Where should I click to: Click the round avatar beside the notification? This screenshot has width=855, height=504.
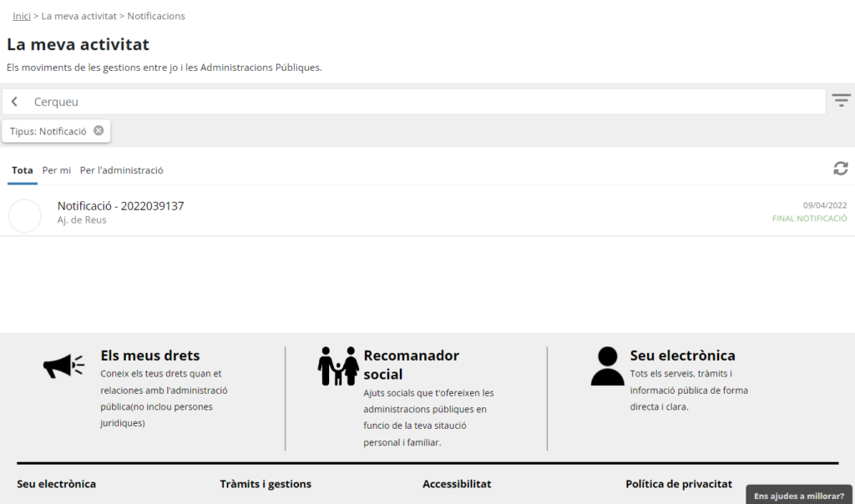(x=25, y=216)
